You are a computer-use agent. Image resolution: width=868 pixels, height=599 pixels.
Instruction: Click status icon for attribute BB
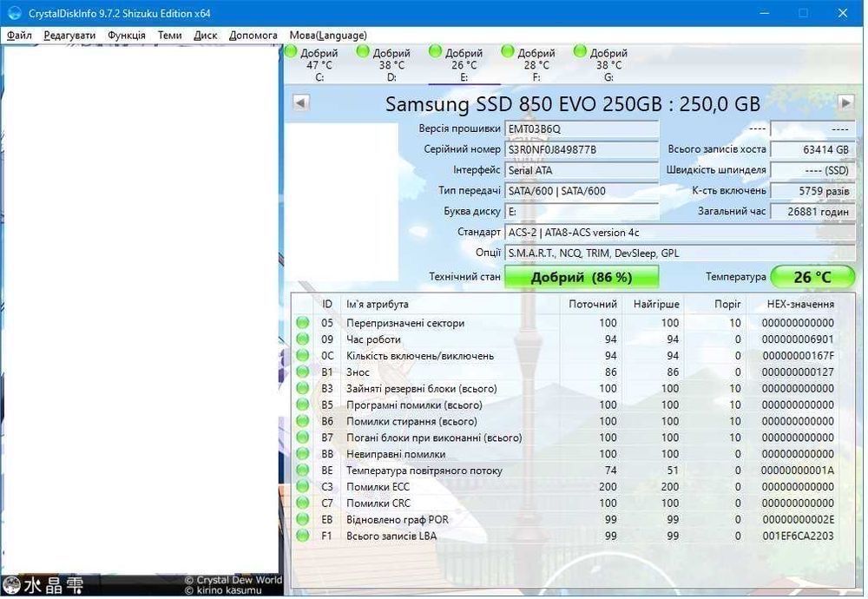pyautogui.click(x=302, y=453)
